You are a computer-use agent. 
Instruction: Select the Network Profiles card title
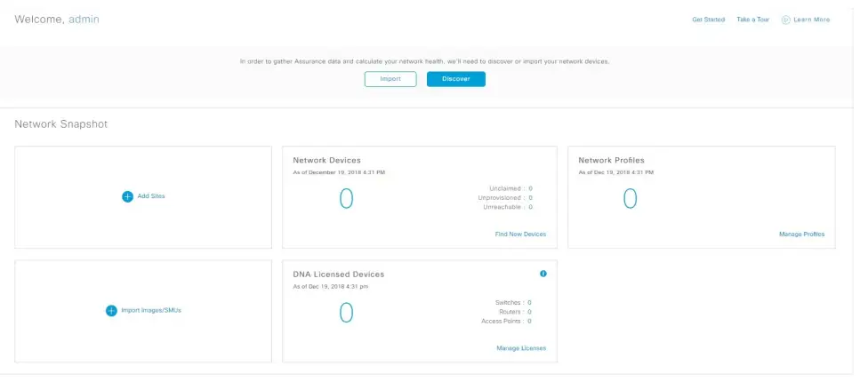pos(611,160)
